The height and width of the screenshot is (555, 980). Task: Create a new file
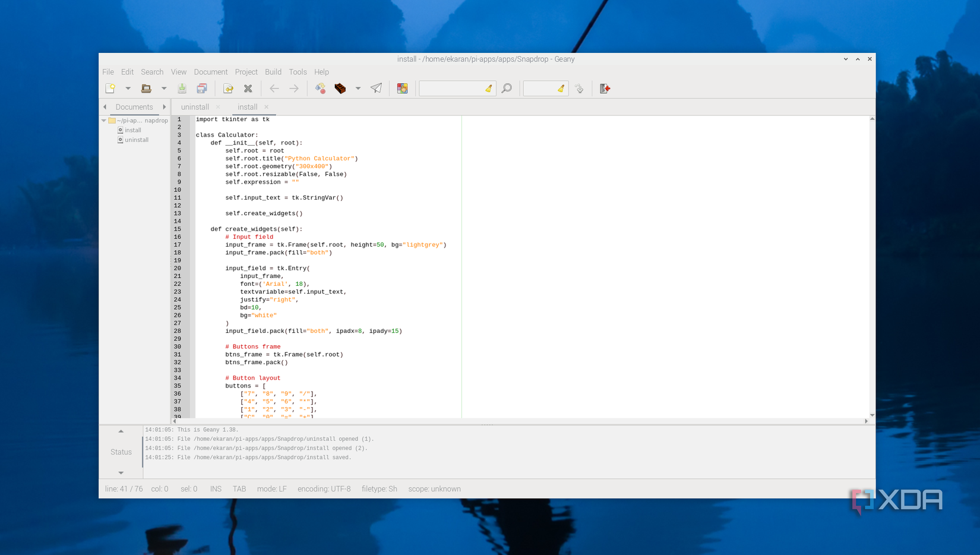[x=110, y=88]
